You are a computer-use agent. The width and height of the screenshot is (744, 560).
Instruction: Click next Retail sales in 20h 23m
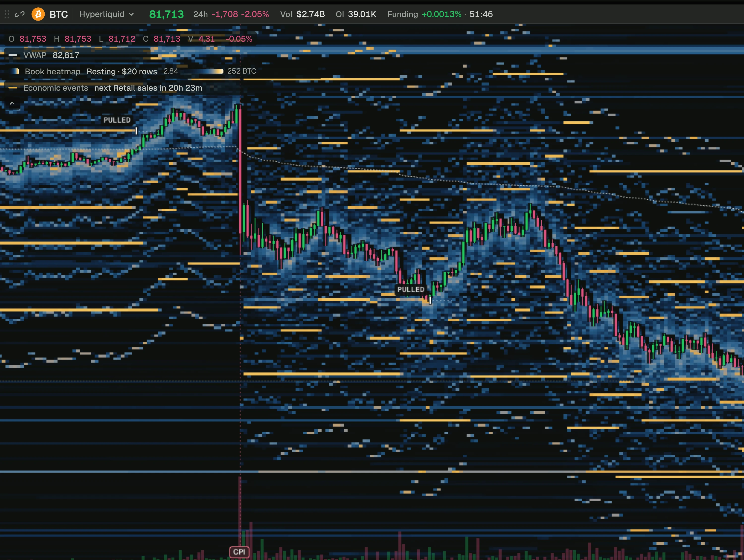[148, 88]
